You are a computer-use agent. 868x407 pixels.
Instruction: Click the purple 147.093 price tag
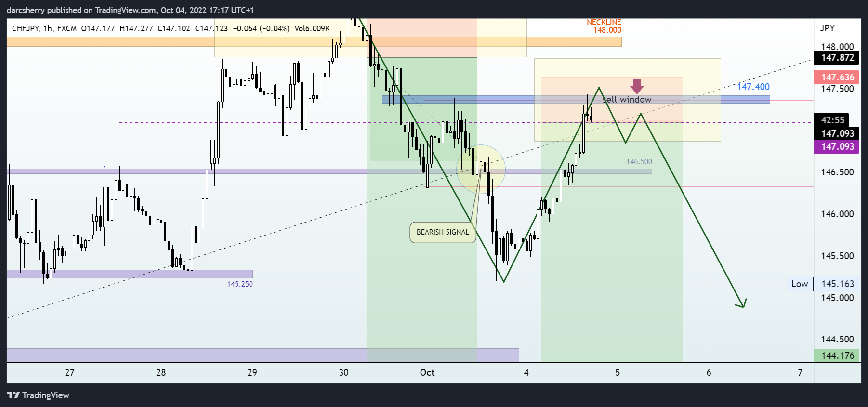(838, 146)
